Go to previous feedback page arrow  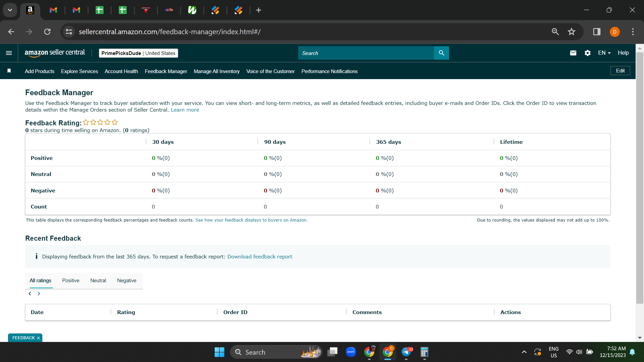coord(30,294)
